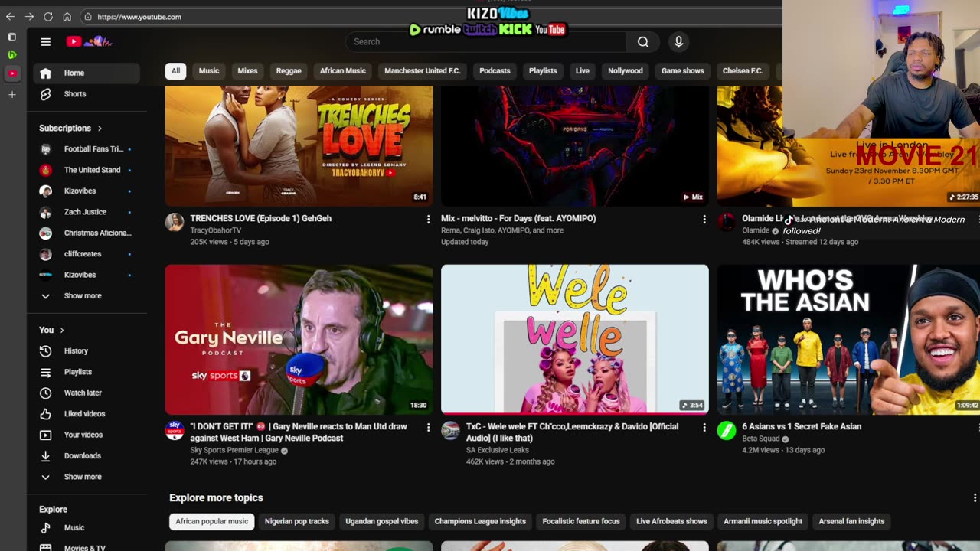Click Beta Squad channel avatar
The image size is (980, 551).
click(726, 430)
